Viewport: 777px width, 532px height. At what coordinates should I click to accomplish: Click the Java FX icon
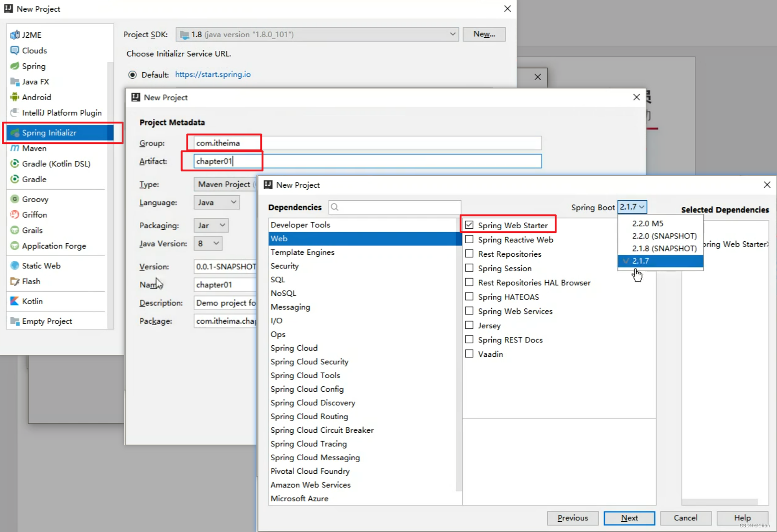(15, 82)
